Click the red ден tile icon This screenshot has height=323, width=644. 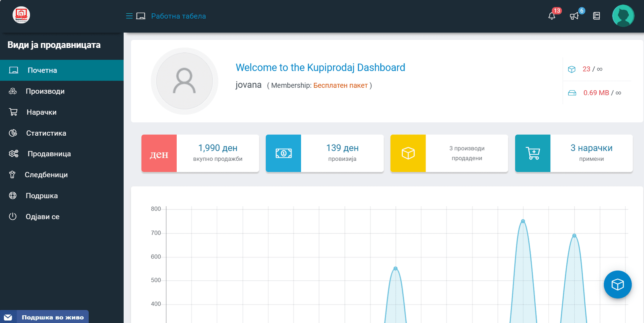(159, 153)
